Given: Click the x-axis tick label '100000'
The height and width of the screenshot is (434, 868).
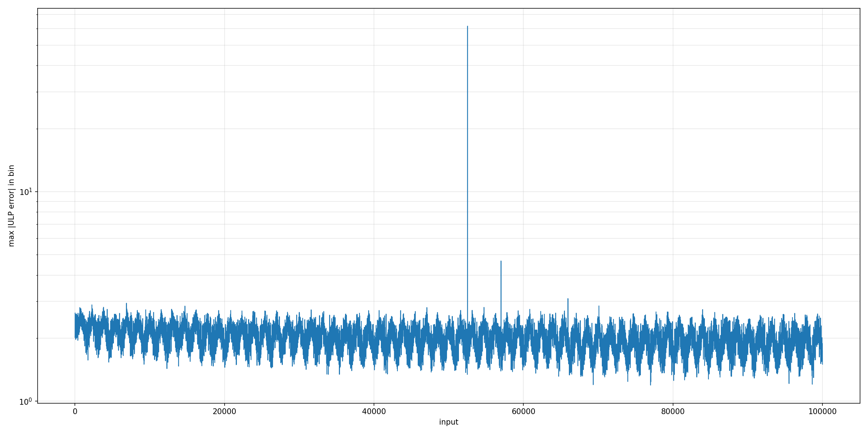Looking at the screenshot, I should tap(822, 412).
